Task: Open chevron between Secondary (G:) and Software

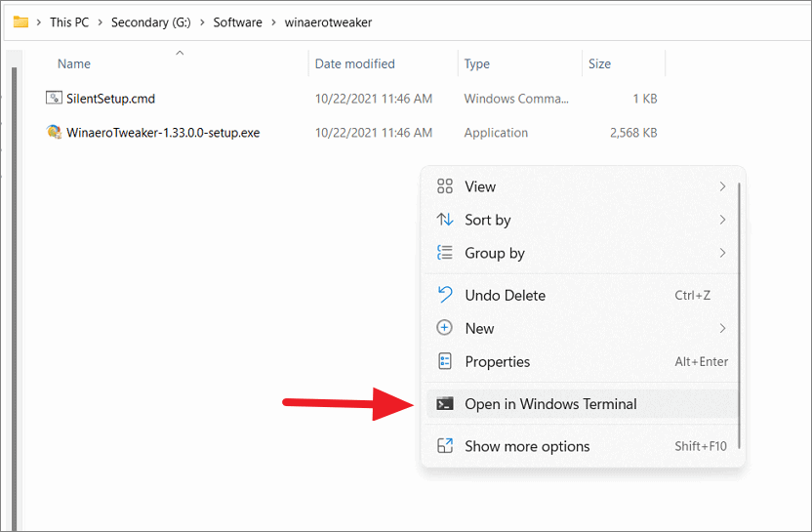Action: [202, 22]
